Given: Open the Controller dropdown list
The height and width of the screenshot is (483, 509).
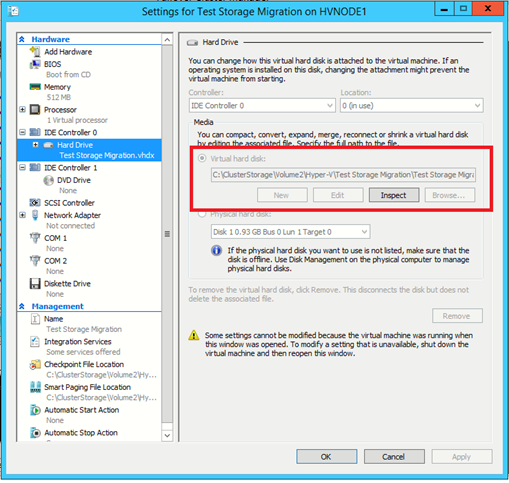Looking at the screenshot, I should (x=262, y=106).
